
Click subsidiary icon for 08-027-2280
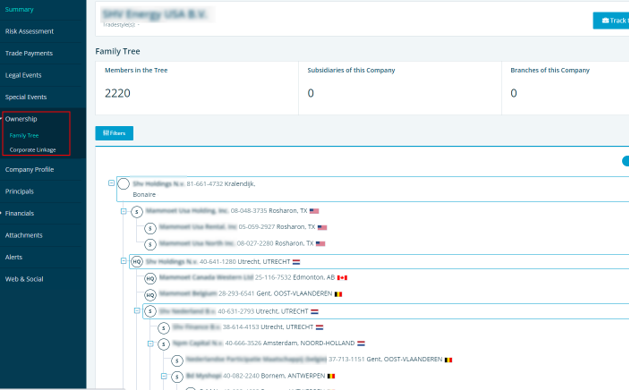150,244
